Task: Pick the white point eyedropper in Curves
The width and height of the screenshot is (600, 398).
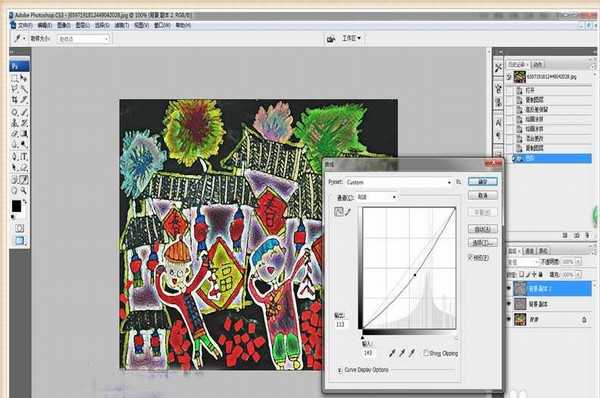Action: click(x=412, y=353)
